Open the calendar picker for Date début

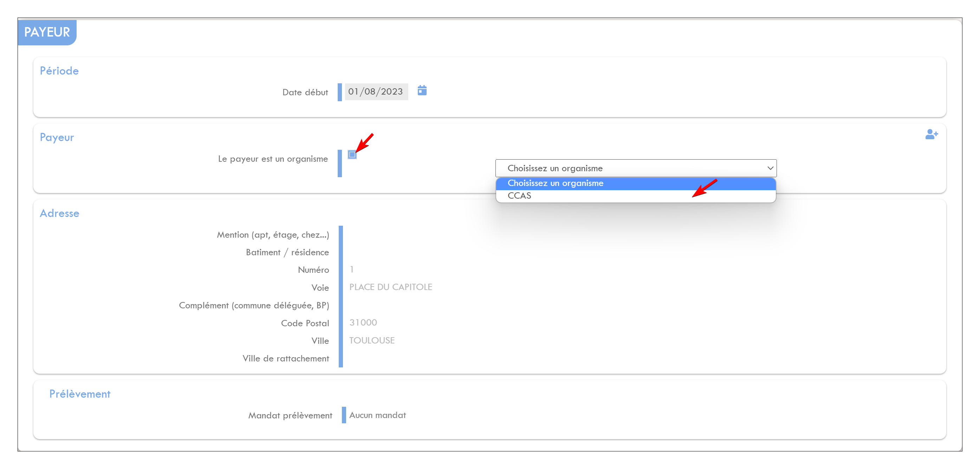pyautogui.click(x=422, y=91)
